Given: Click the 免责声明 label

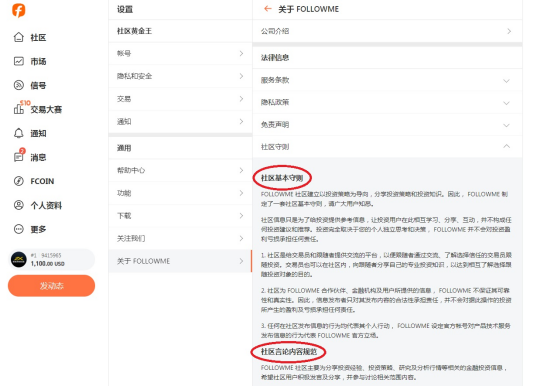Looking at the screenshot, I should point(275,125).
